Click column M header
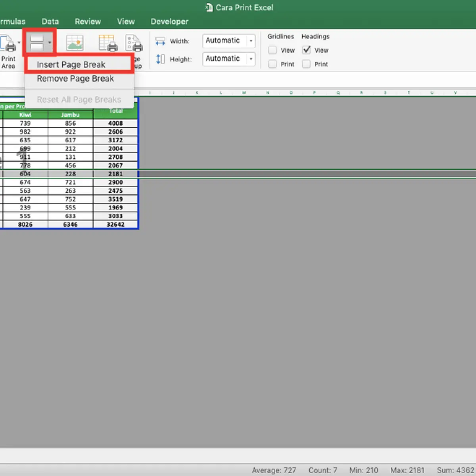 point(244,93)
